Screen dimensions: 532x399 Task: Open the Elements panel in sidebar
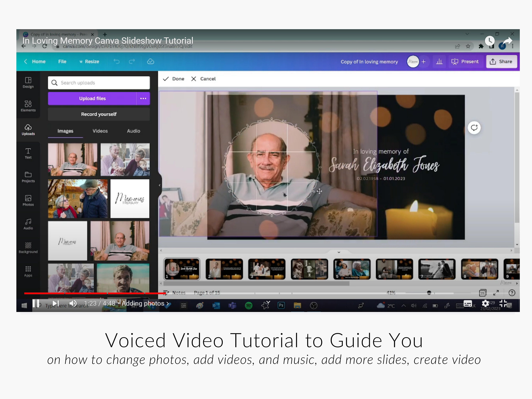point(28,106)
